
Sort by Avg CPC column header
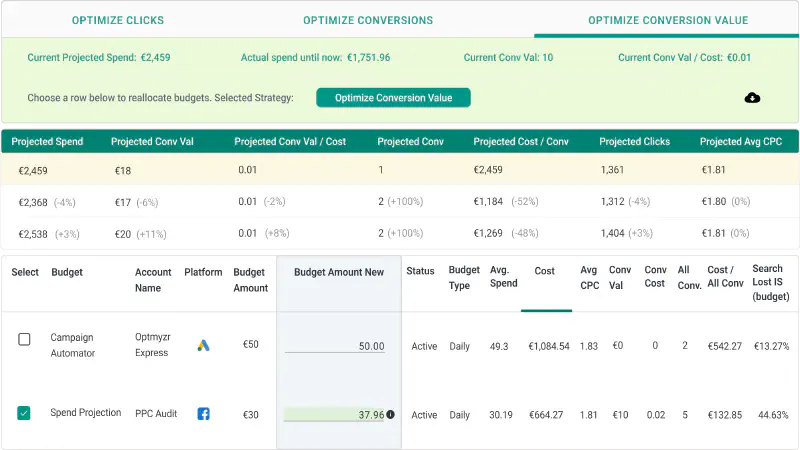coord(589,278)
